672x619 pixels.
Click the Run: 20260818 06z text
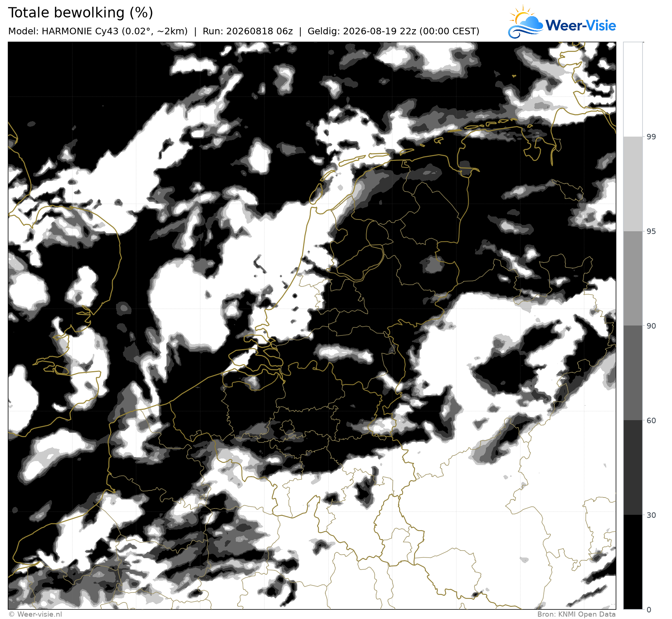point(248,31)
